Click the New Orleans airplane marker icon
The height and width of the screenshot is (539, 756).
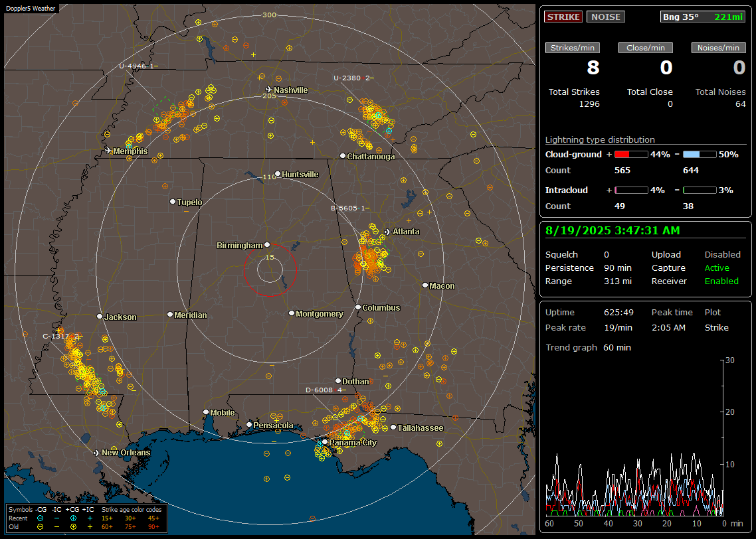[x=97, y=453]
